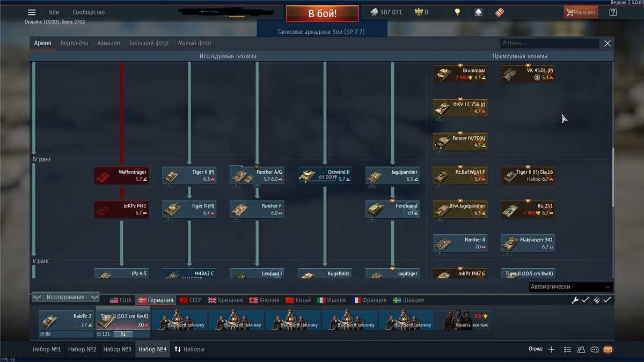The height and width of the screenshot is (362, 644).
Task: Close the research tree with X
Action: [x=608, y=43]
